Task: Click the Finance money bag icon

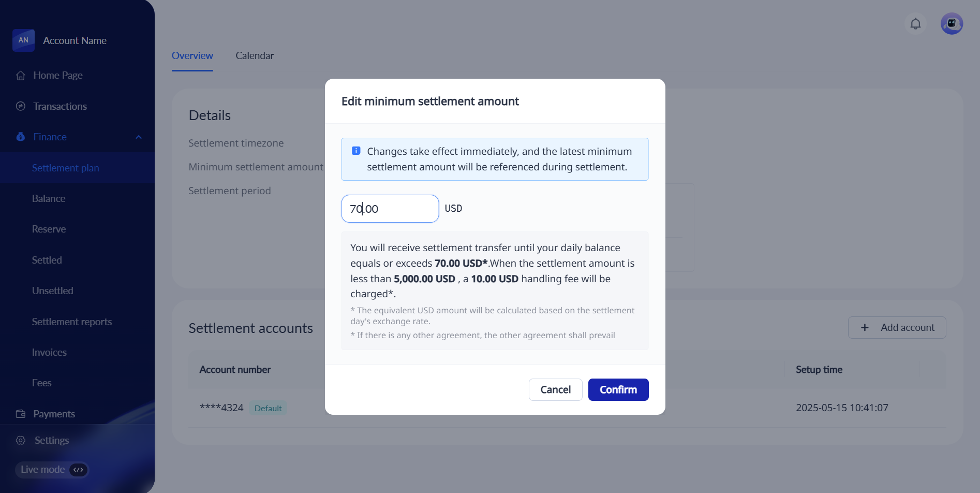Action: point(21,137)
